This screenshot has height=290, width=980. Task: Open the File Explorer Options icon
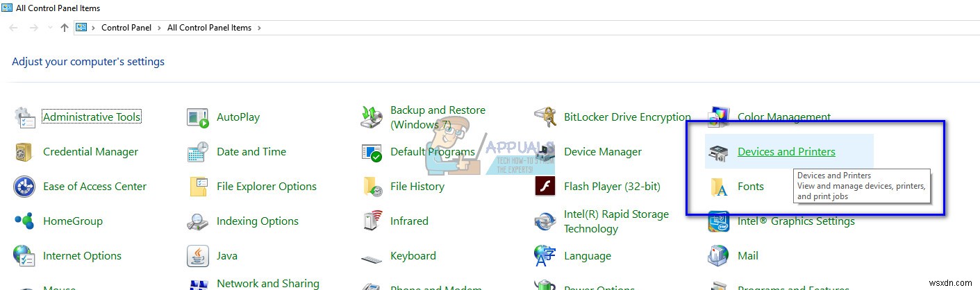pyautogui.click(x=198, y=187)
